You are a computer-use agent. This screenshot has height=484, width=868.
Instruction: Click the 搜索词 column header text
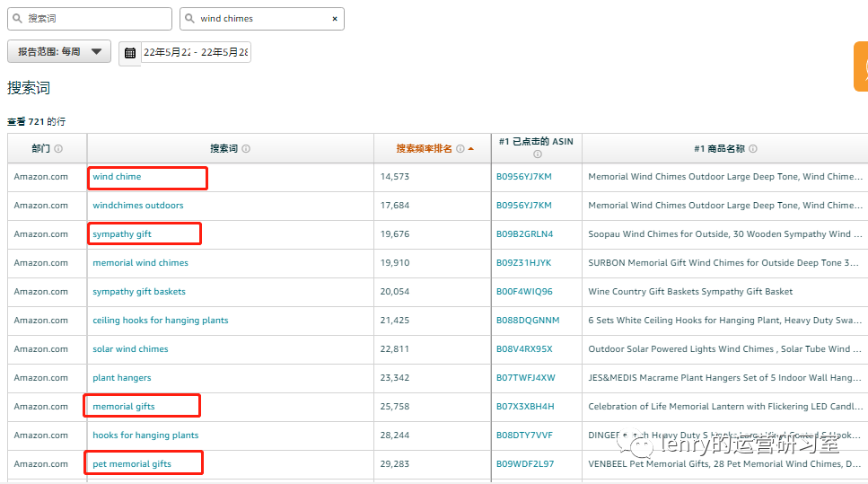[224, 148]
